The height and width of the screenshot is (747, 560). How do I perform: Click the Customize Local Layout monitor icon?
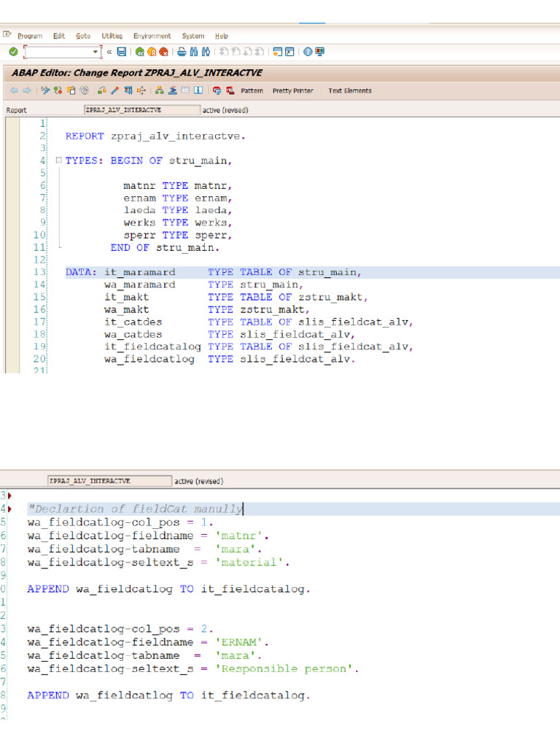(319, 52)
